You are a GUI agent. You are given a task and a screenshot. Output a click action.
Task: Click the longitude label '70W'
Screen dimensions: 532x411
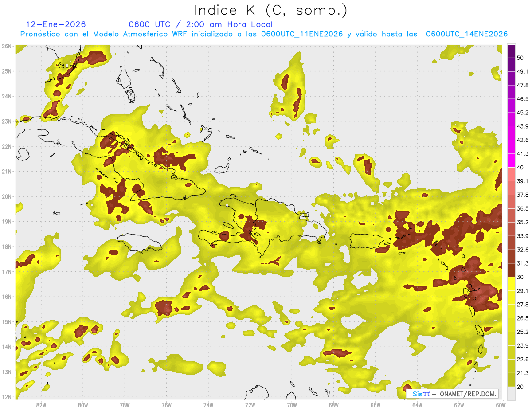point(292,405)
